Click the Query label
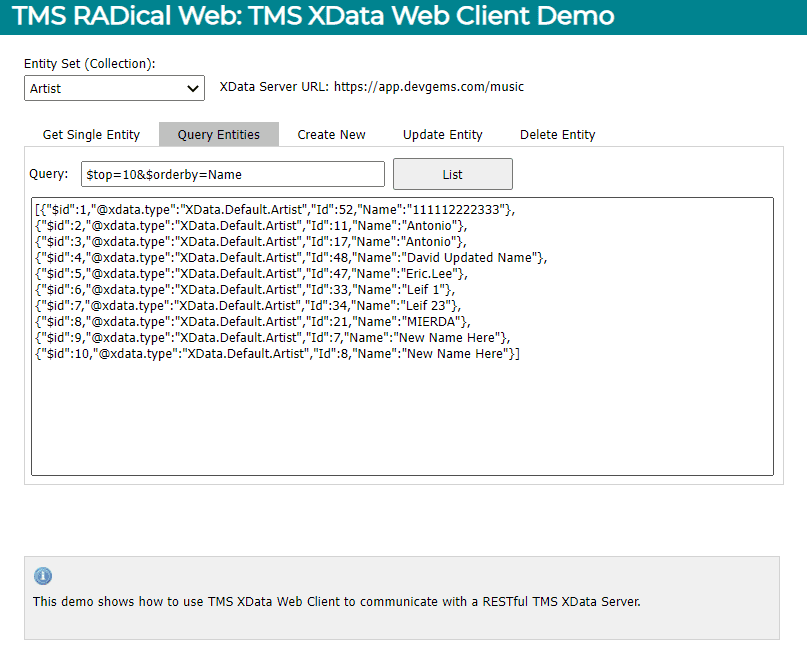Viewport: 807px width, 652px height. tap(49, 173)
